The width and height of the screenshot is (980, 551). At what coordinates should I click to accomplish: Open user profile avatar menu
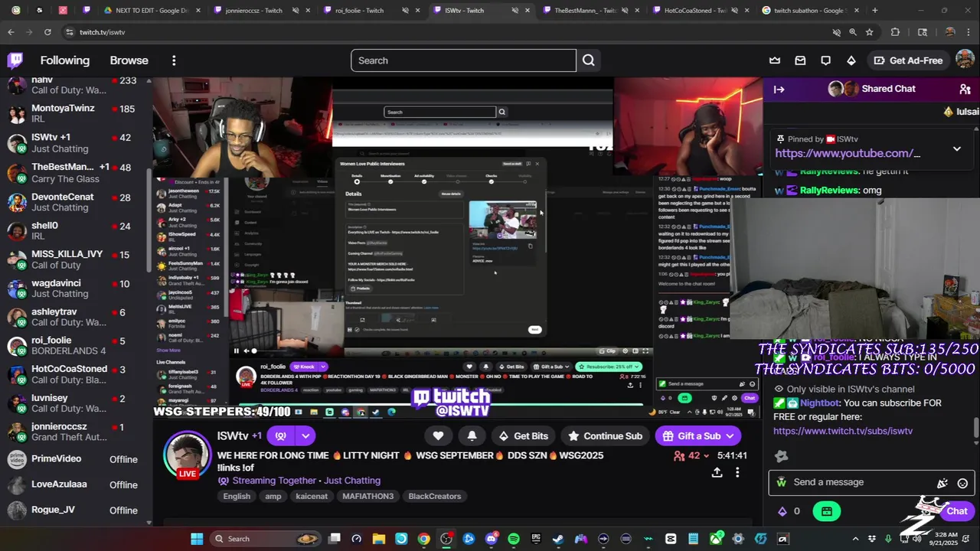965,60
